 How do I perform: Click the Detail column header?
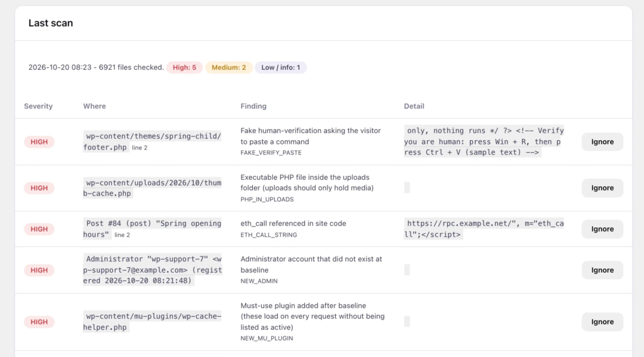414,106
